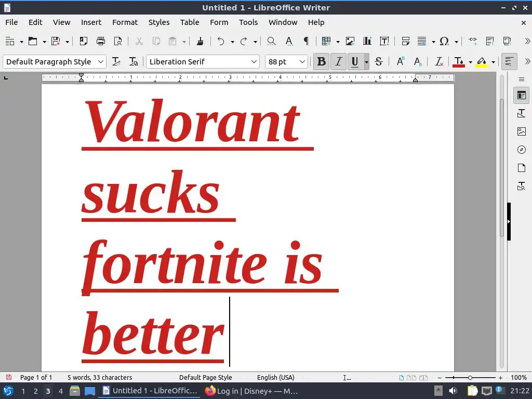Click the Insert Chart icon

point(367,42)
